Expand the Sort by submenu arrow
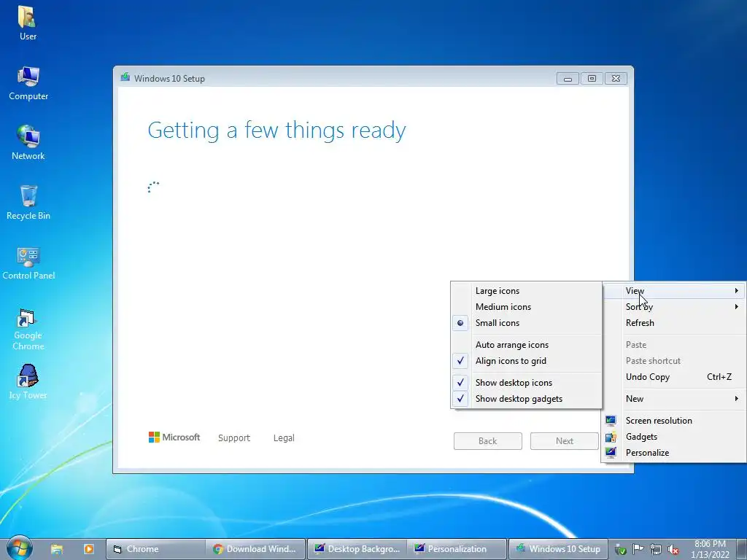 click(x=737, y=307)
